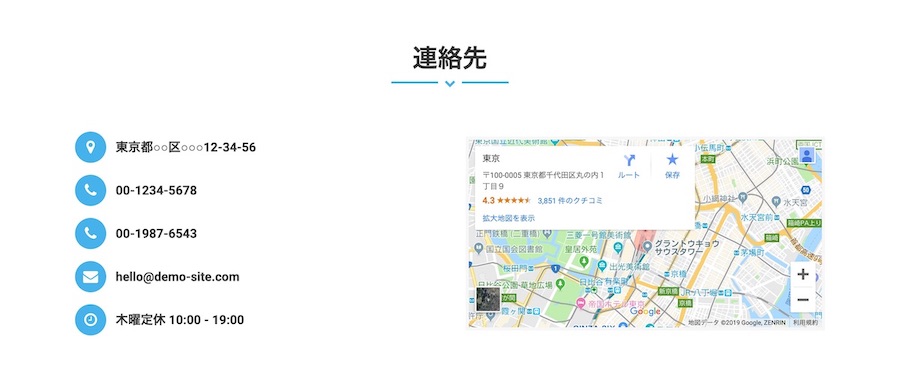The image size is (900, 391).
Task: Click the phone number 00-1987-6543
Action: click(156, 234)
